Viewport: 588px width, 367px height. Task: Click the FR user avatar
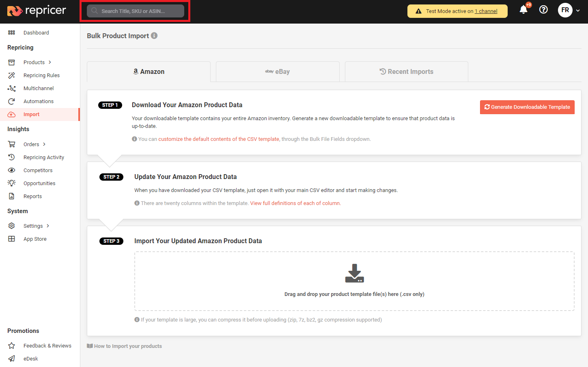coord(565,10)
